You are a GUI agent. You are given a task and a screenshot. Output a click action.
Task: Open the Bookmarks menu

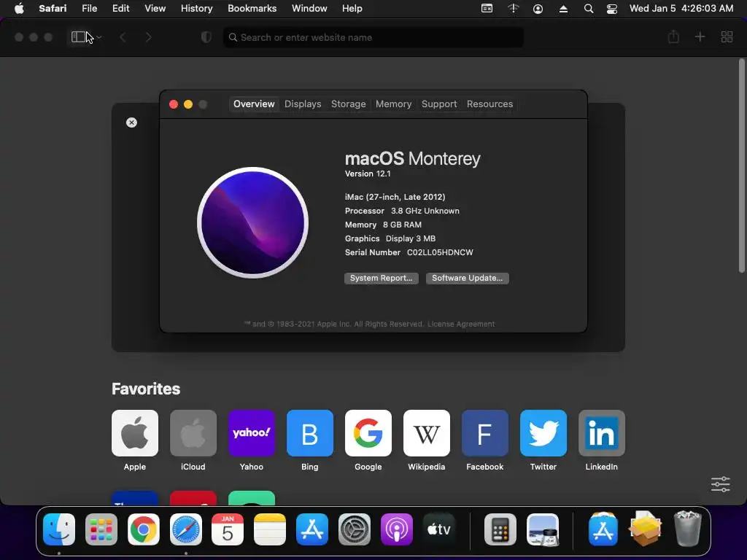252,9
